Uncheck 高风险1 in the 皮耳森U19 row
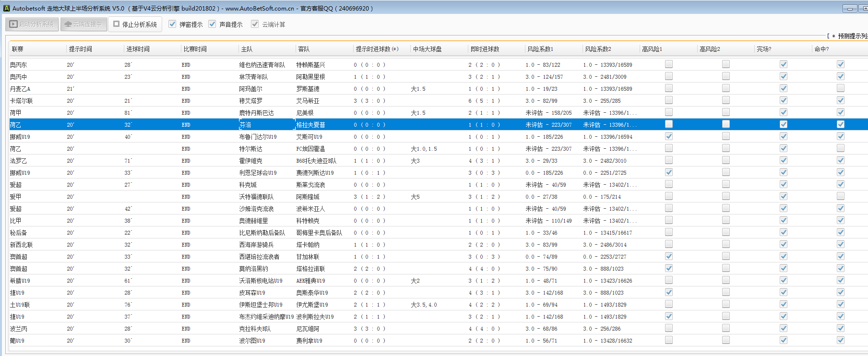 [669, 292]
